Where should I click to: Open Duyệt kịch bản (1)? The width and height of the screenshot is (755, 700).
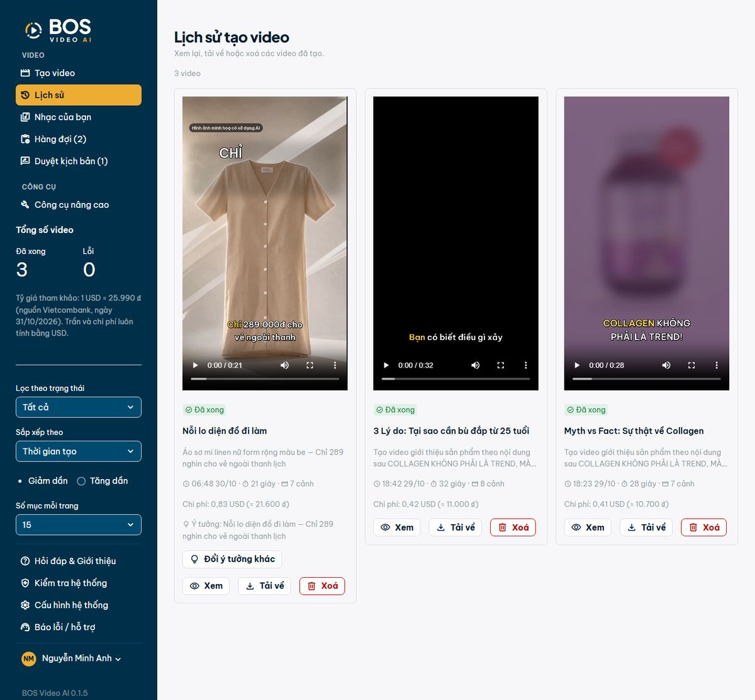coord(79,161)
